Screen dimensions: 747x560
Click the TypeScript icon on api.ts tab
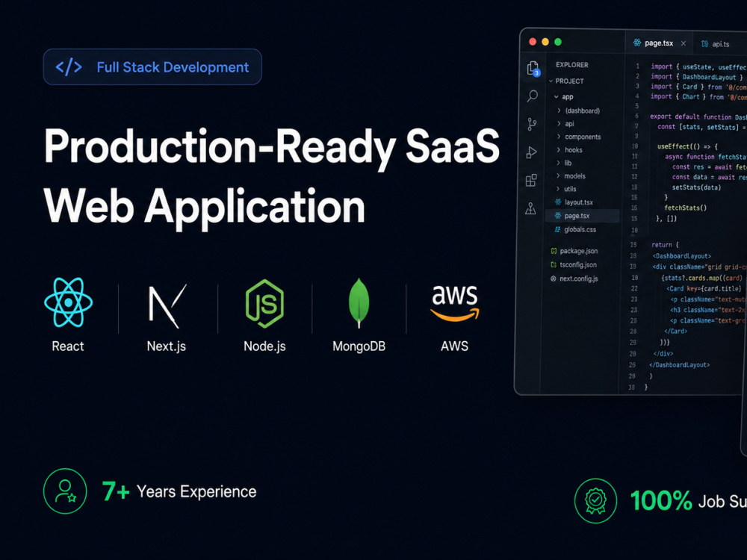[704, 44]
